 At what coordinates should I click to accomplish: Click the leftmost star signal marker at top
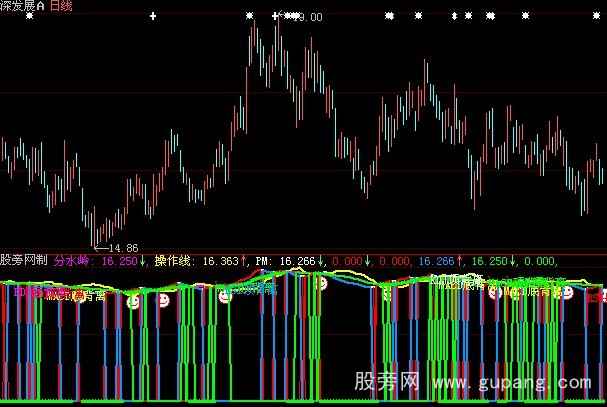point(30,16)
